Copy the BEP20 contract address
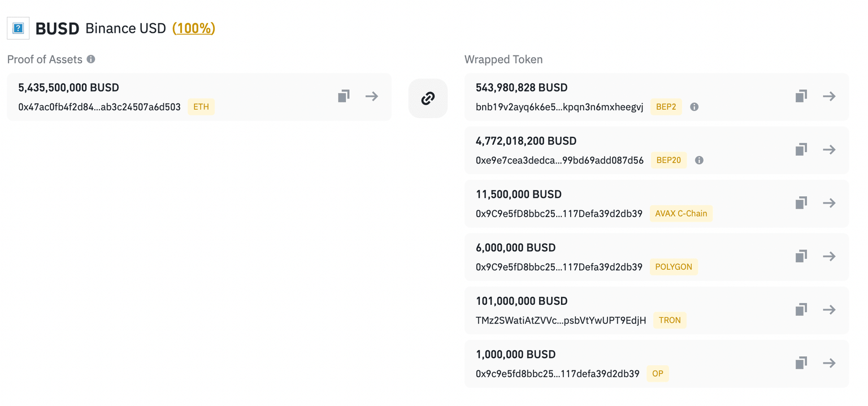This screenshot has width=868, height=406. 801,149
